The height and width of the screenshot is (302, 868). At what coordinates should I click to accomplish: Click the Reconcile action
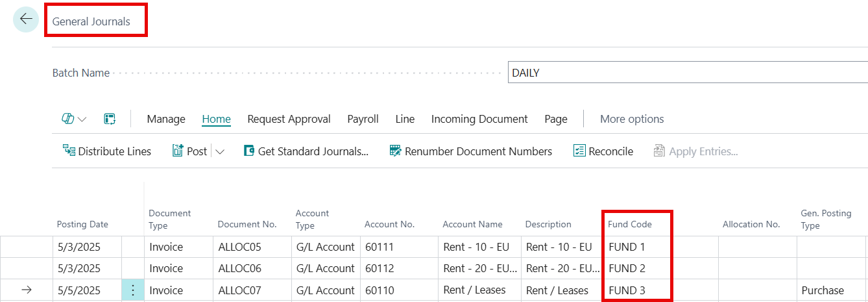click(x=603, y=151)
